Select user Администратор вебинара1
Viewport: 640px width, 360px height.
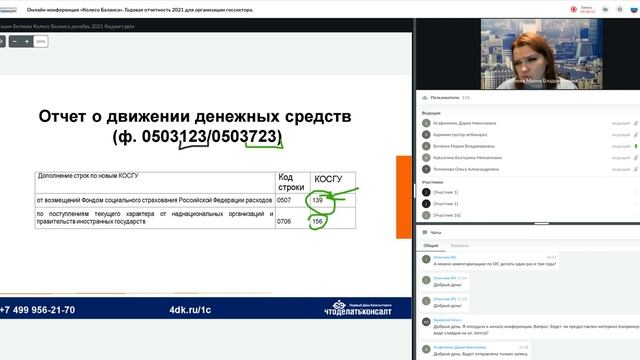click(x=460, y=134)
